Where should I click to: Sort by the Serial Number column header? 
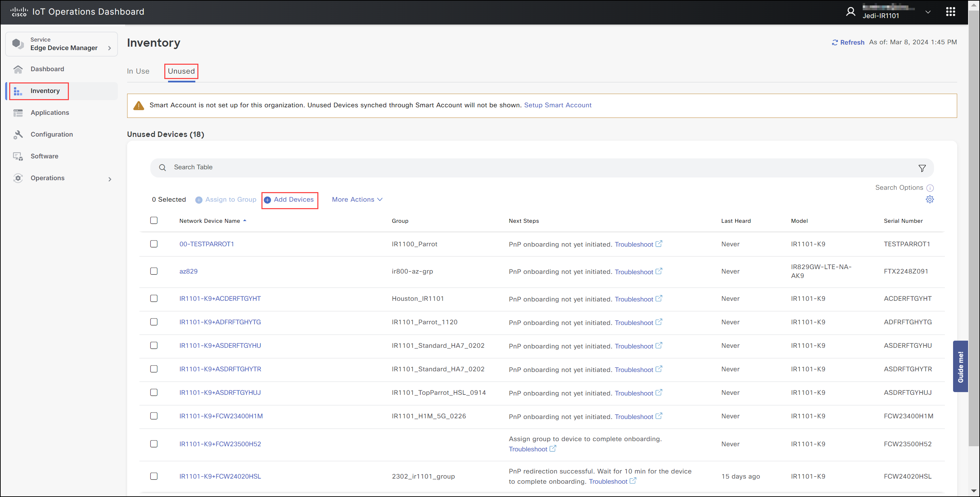pos(903,221)
